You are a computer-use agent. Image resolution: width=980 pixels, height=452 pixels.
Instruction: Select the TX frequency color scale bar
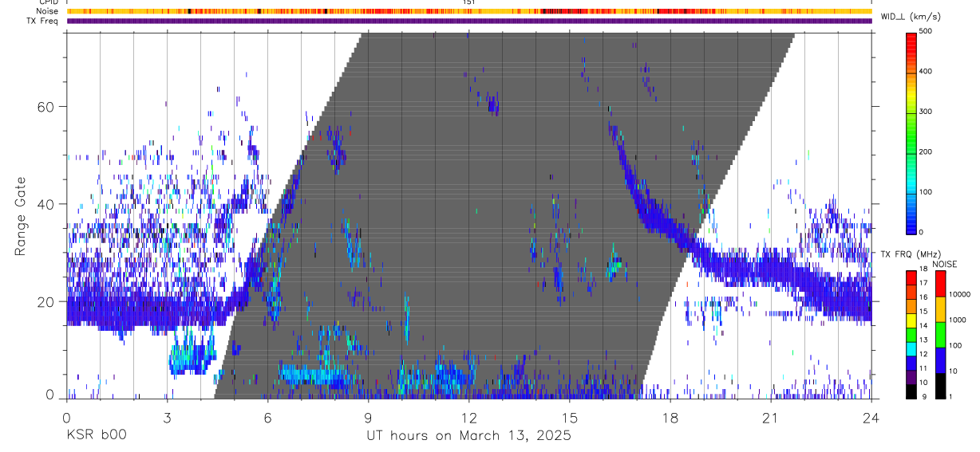point(911,335)
